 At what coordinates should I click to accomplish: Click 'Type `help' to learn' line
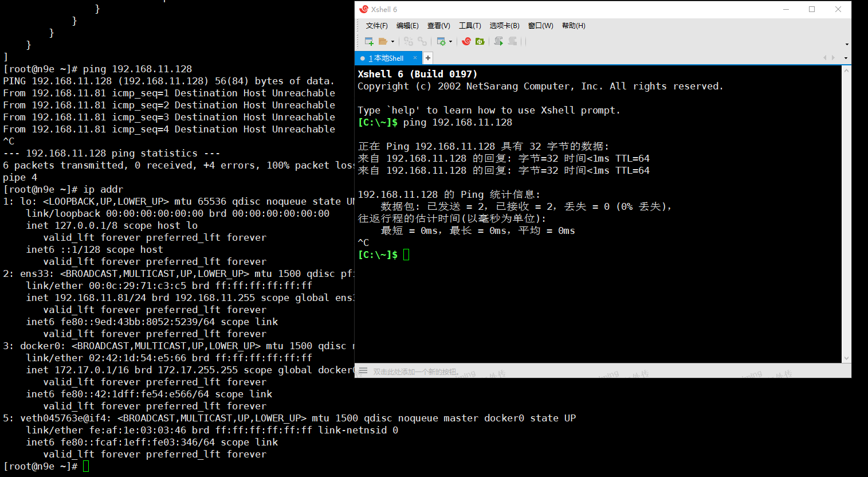pos(489,110)
